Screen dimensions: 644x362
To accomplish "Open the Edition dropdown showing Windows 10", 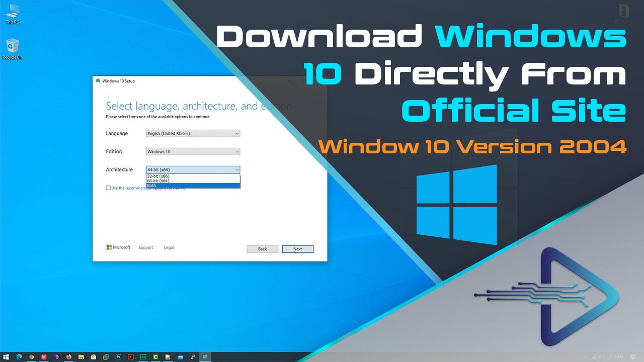I will tap(193, 152).
